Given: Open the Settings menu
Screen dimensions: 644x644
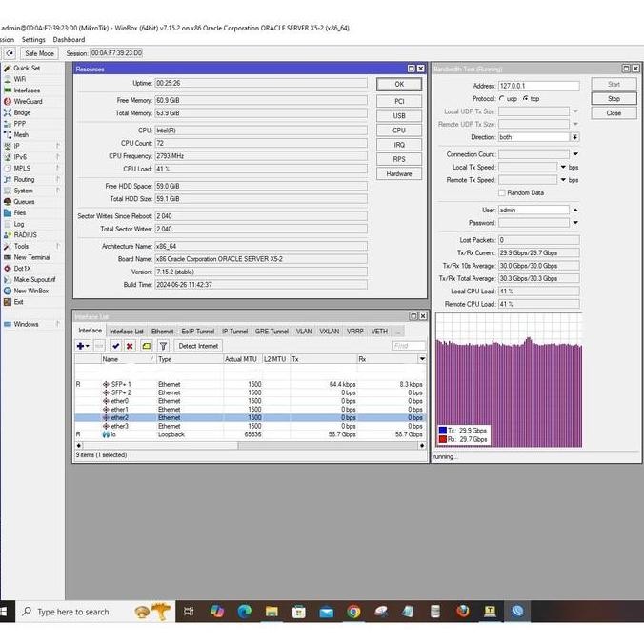Looking at the screenshot, I should [33, 40].
